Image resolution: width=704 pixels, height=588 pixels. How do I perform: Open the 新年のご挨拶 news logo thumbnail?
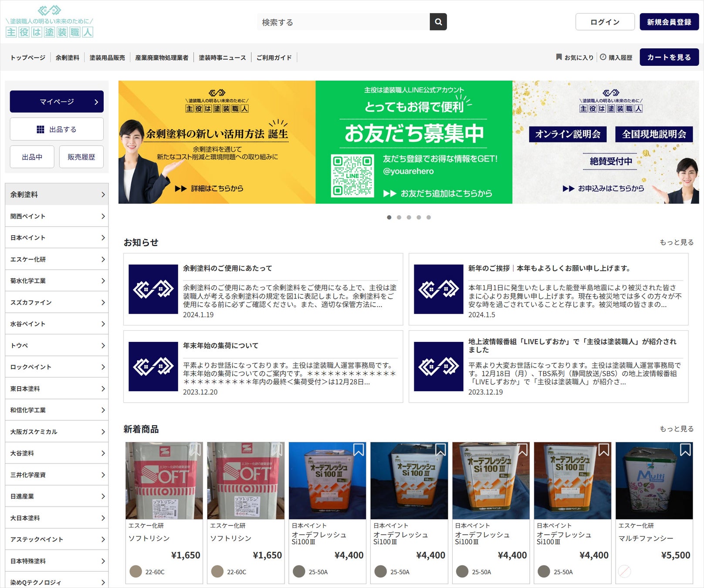(438, 289)
